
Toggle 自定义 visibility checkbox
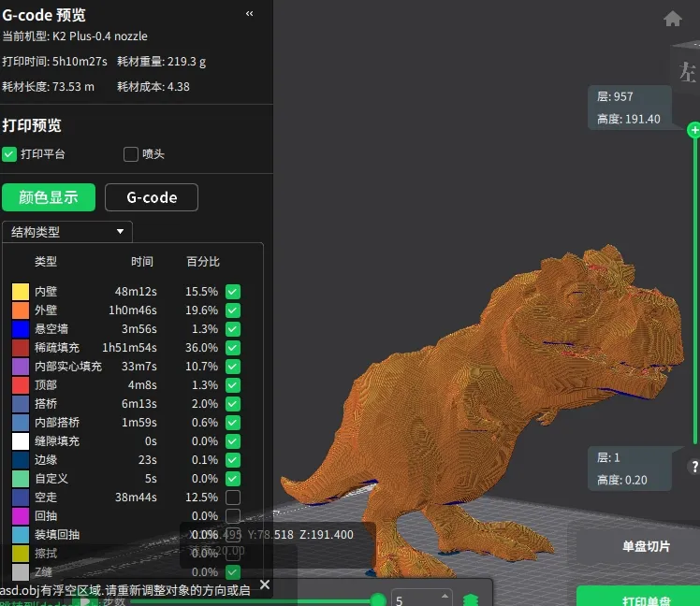click(x=233, y=479)
